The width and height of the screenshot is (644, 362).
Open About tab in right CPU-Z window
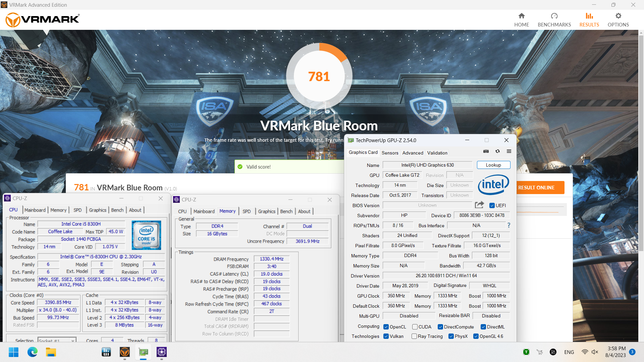(304, 211)
